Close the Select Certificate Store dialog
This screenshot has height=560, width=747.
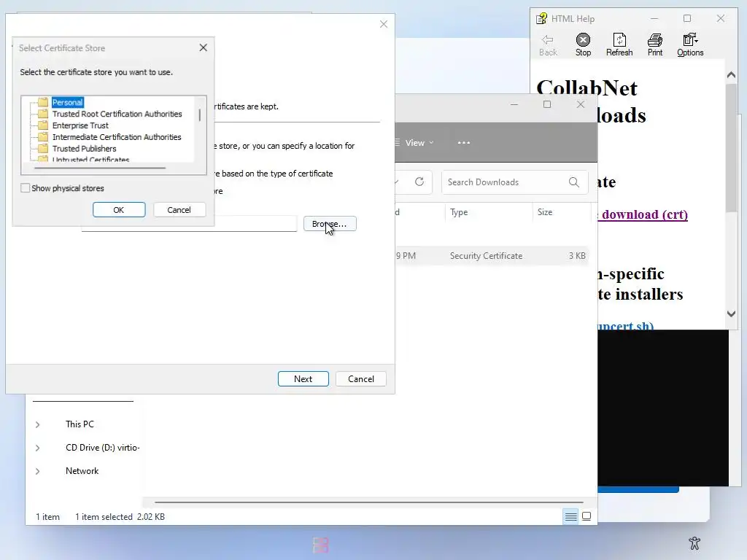(x=204, y=47)
